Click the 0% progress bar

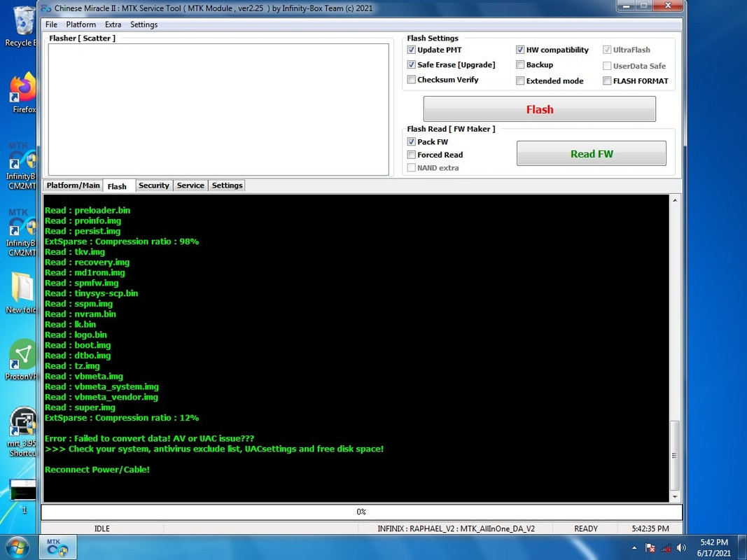pos(361,512)
